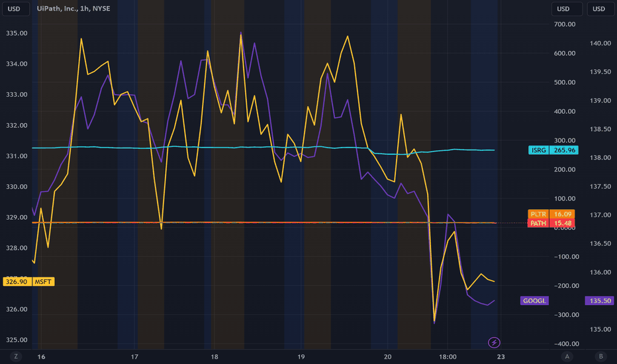Screen dimensions: 617x364
Task: Click the −400.00 value on middle scale
Action: [567, 344]
